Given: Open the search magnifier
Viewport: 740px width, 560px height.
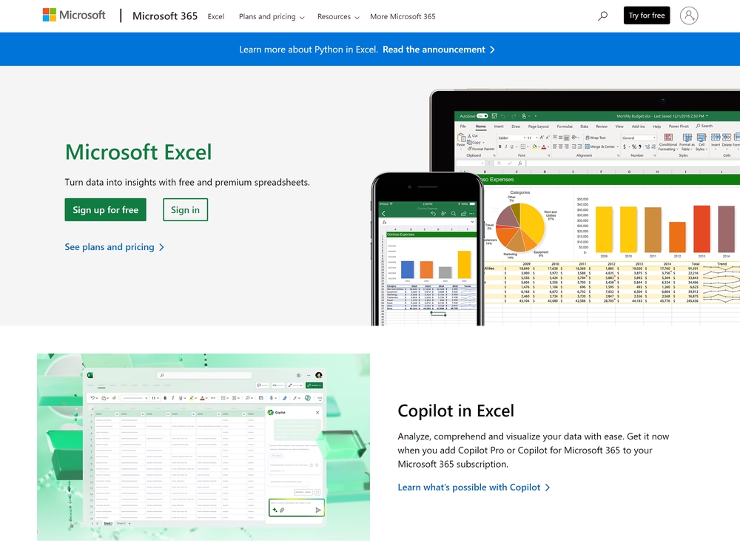Looking at the screenshot, I should tap(602, 15).
